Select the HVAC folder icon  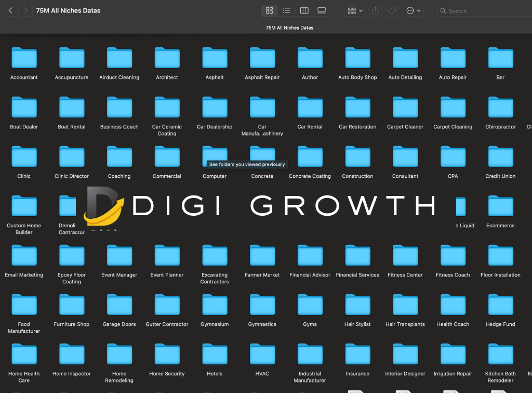262,355
